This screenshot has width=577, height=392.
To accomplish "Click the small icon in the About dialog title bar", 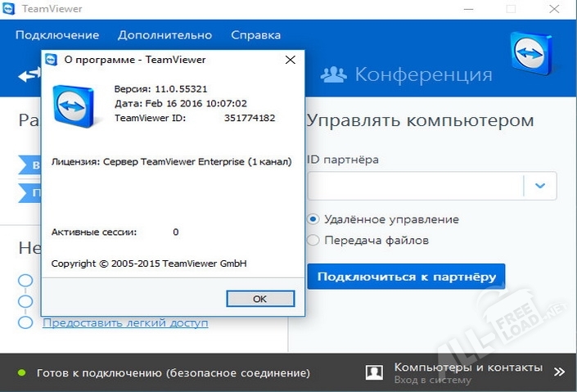I will pos(52,60).
